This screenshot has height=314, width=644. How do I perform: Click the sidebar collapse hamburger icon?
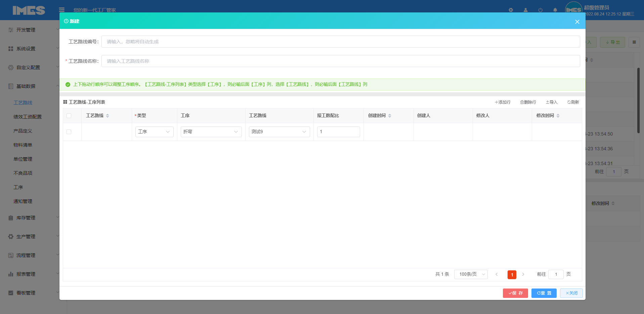pyautogui.click(x=62, y=10)
